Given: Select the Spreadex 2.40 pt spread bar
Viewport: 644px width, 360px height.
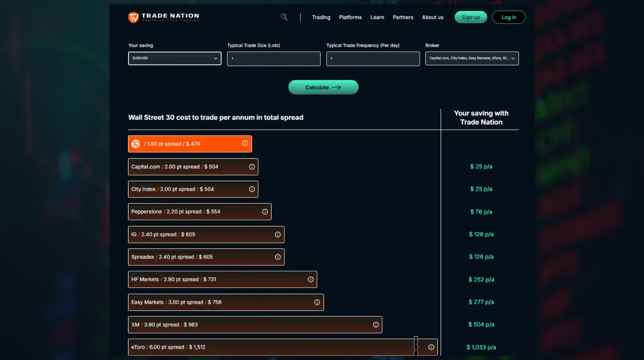Looking at the screenshot, I should (x=206, y=257).
